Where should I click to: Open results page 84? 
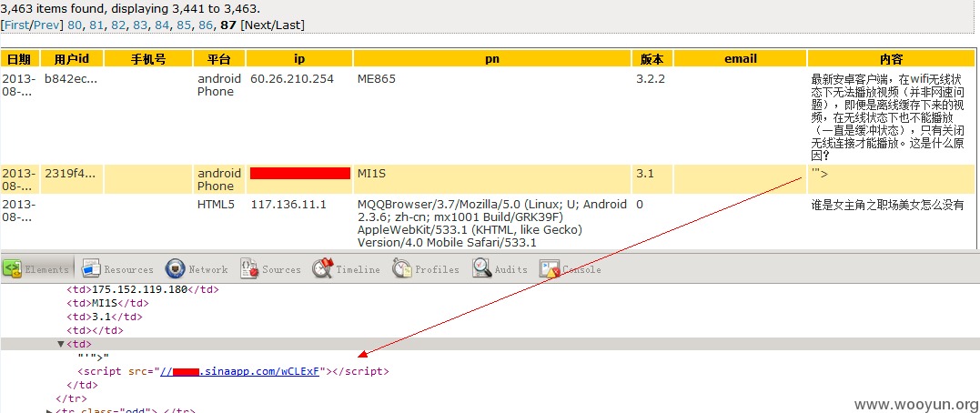pos(162,25)
